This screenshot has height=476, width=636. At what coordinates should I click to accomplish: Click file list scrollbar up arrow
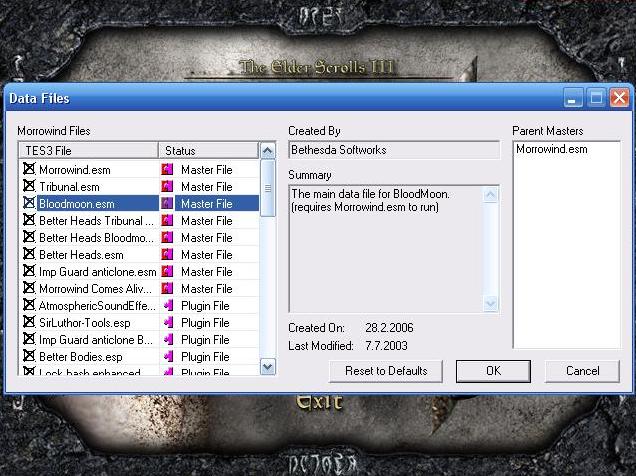[x=267, y=151]
